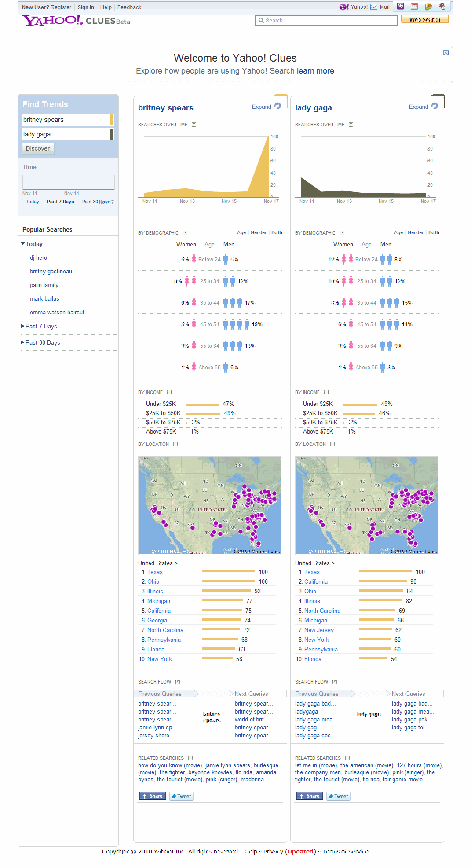This screenshot has width=471, height=868.
Task: Open the Yahoo Sports baseball icon
Action: click(x=442, y=7)
